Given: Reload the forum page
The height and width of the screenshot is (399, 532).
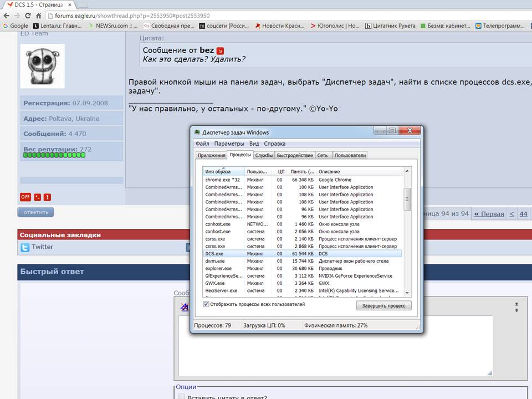Looking at the screenshot, I should [x=28, y=16].
